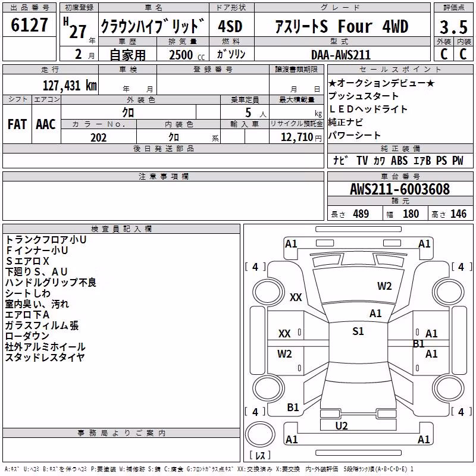Click the FAT shift value
This screenshot has height=476, width=476.
(17, 124)
